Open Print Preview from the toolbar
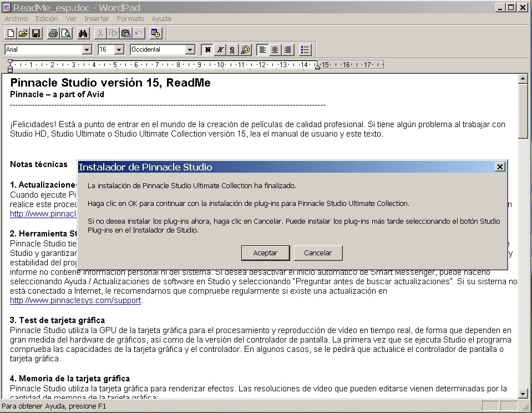The height and width of the screenshot is (413, 532). [66, 33]
